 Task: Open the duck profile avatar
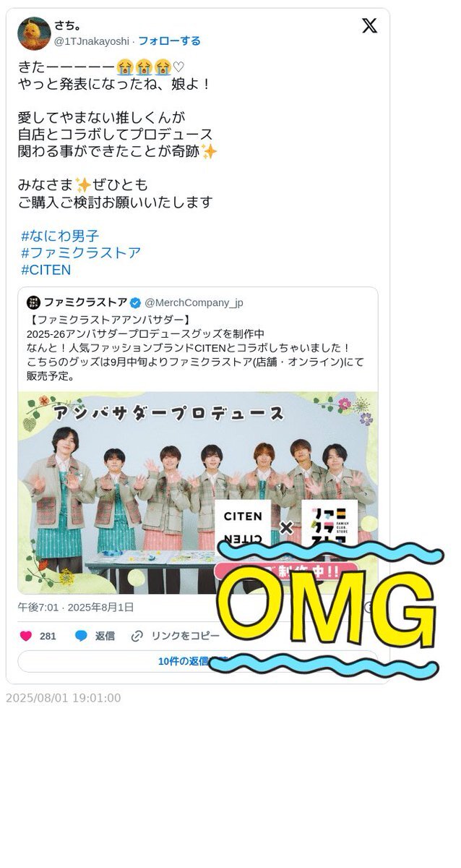coord(34,33)
